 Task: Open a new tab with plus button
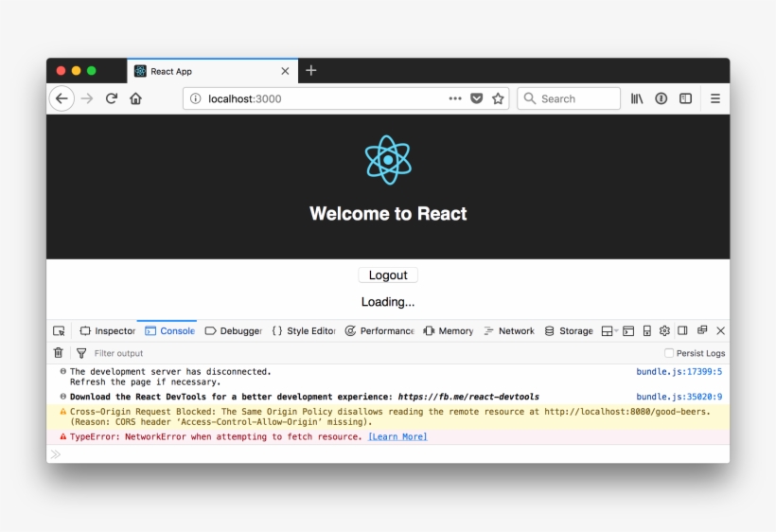point(310,71)
